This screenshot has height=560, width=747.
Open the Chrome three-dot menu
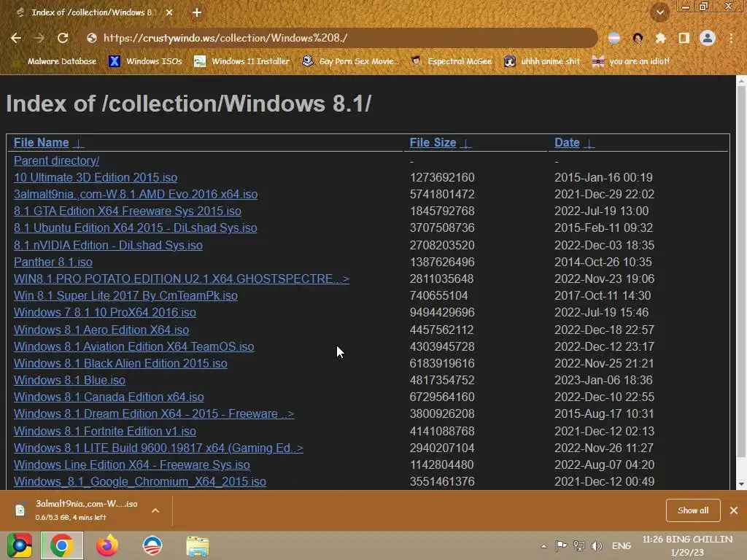tap(731, 38)
